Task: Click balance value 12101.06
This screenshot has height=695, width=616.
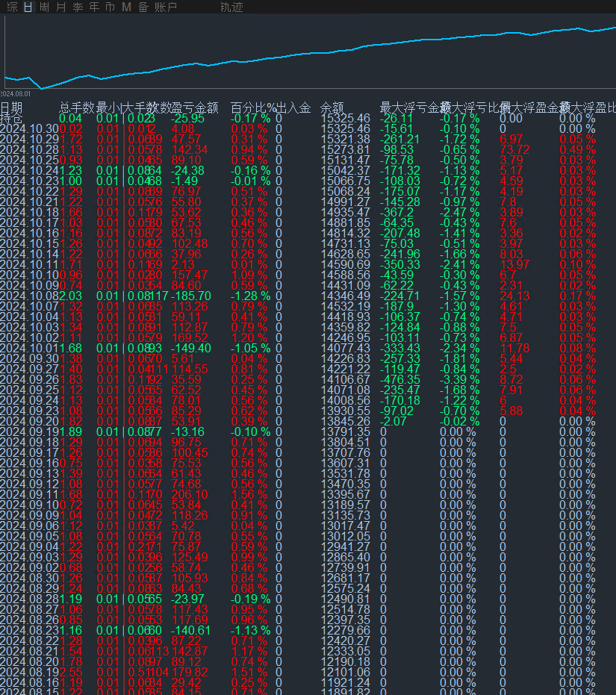Action: pos(346,673)
